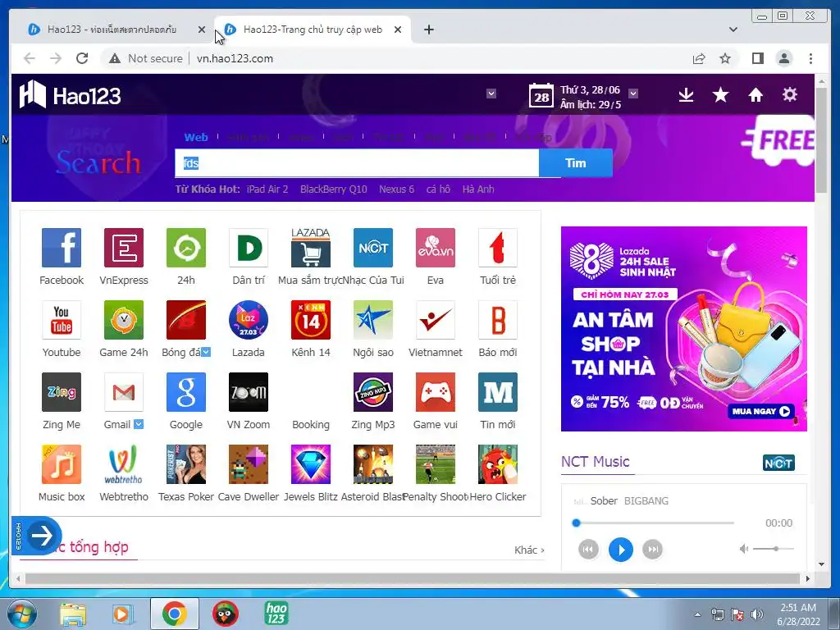The width and height of the screenshot is (840, 630).
Task: Open the Facebook shortcut icon
Action: point(62,248)
